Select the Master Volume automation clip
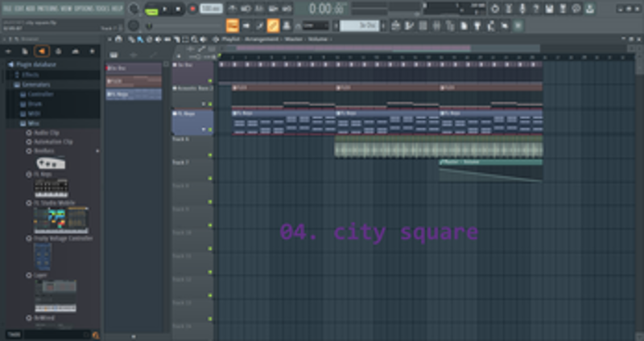644x341 pixels. pyautogui.click(x=491, y=170)
